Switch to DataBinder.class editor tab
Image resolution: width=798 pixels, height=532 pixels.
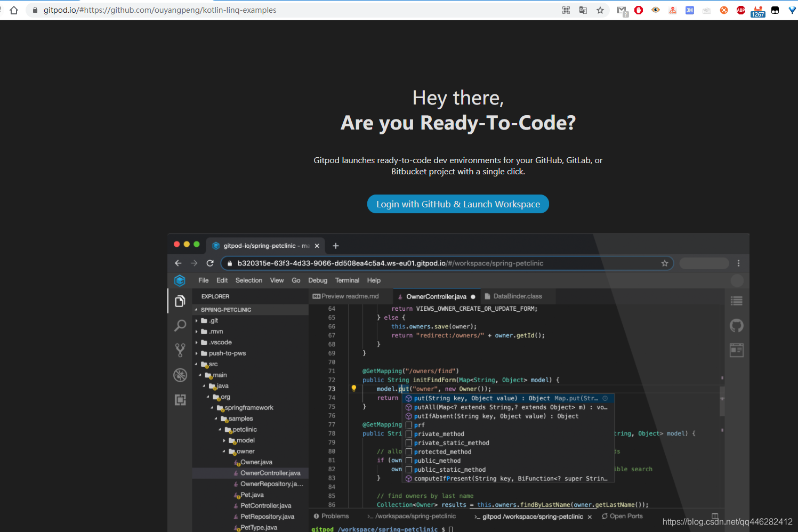[x=517, y=296]
